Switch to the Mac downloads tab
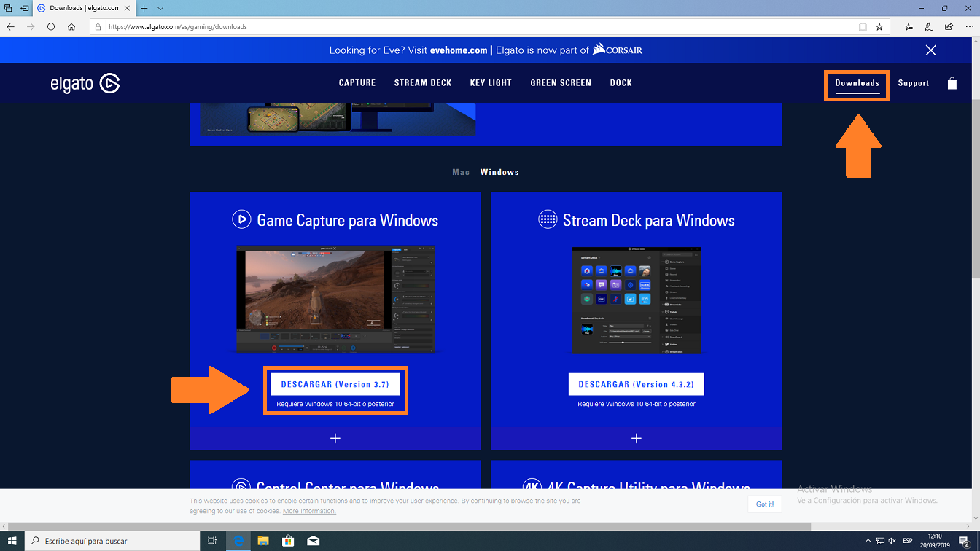The height and width of the screenshot is (551, 980). coord(461,172)
